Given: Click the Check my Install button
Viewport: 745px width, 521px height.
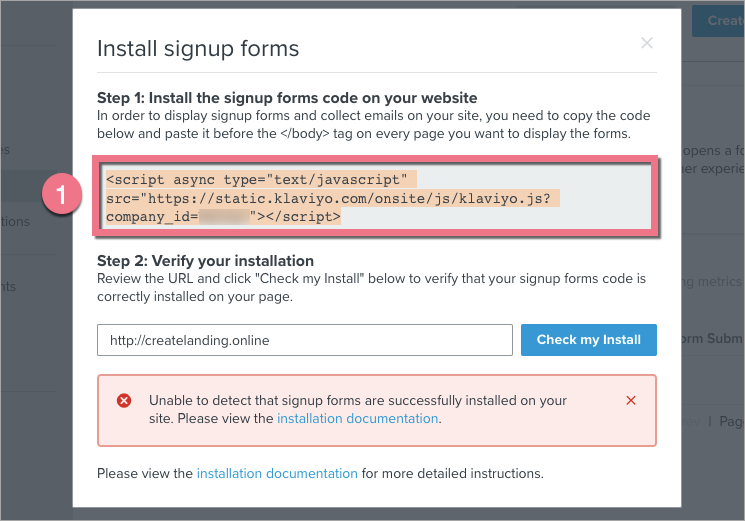Looking at the screenshot, I should pyautogui.click(x=588, y=340).
